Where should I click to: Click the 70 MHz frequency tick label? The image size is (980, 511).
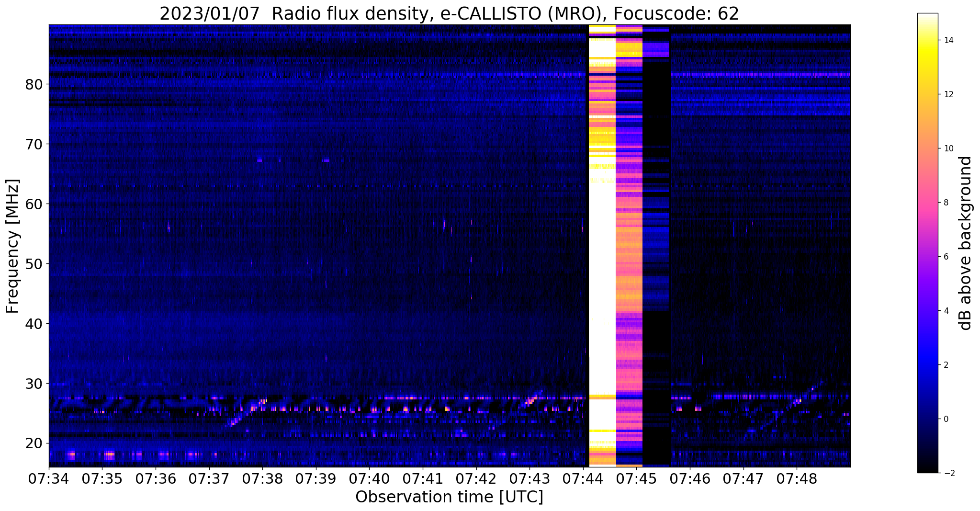33,144
